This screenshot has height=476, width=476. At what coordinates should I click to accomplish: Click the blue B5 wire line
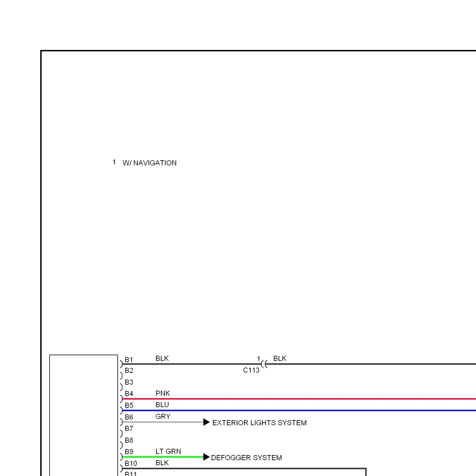point(299,411)
